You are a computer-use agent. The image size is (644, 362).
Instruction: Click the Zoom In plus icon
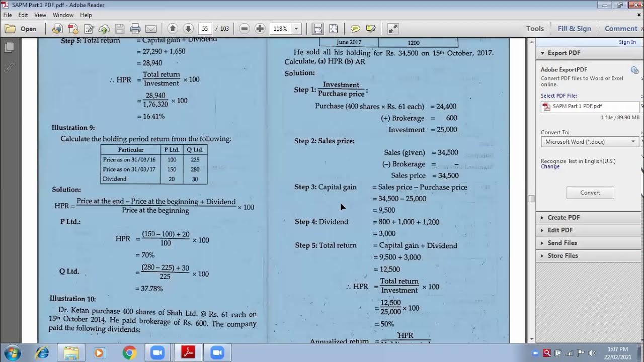[260, 29]
